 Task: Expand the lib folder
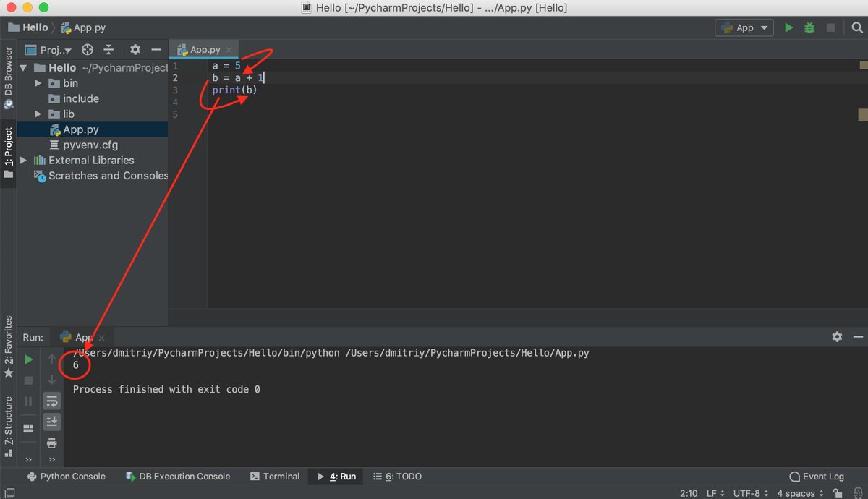pyautogui.click(x=38, y=114)
